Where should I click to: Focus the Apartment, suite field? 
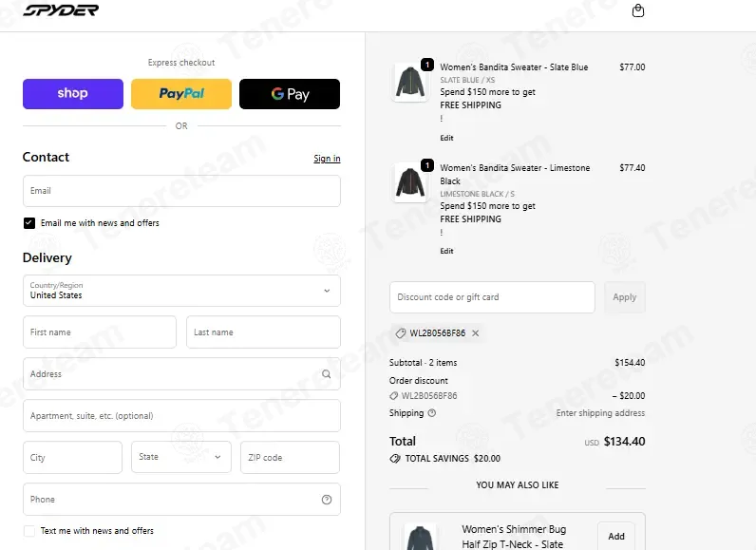[181, 415]
